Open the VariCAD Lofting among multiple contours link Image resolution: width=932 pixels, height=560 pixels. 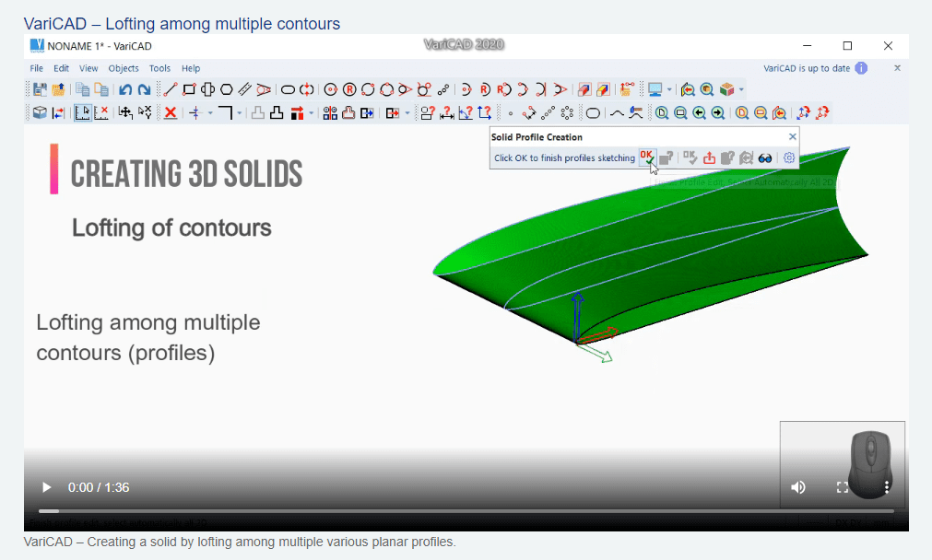[182, 24]
